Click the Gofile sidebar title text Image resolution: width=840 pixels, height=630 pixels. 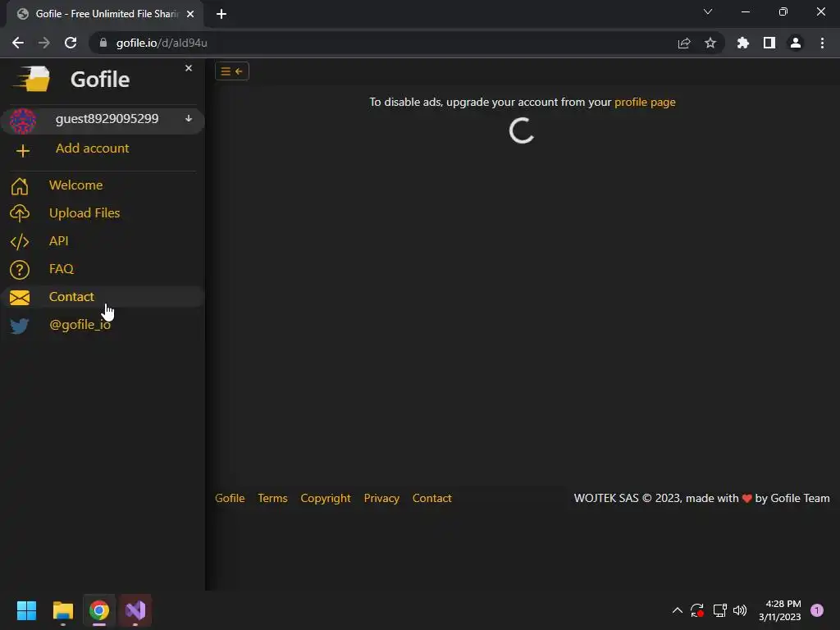click(x=100, y=80)
